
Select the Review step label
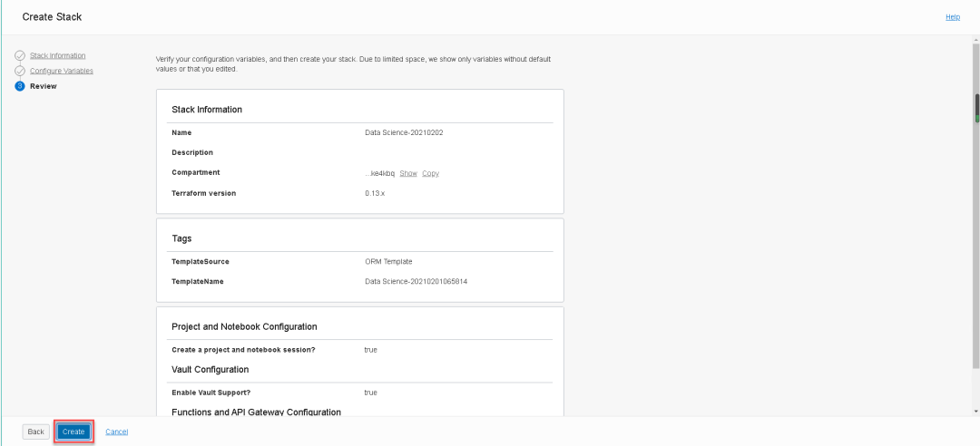click(x=44, y=86)
